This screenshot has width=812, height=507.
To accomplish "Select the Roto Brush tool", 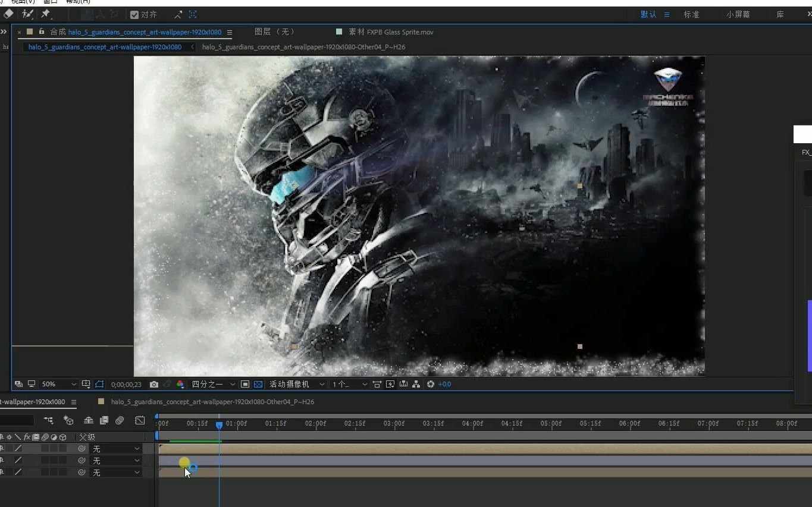I will pyautogui.click(x=27, y=13).
